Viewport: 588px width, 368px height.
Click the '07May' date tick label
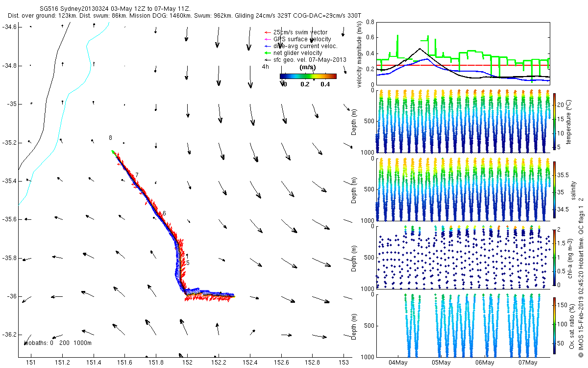pyautogui.click(x=528, y=363)
